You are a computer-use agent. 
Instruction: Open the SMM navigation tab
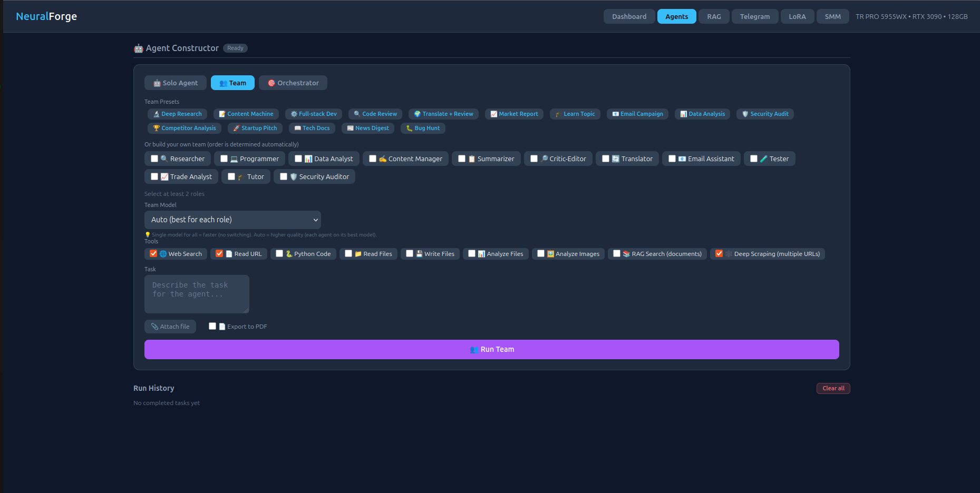[x=832, y=16]
